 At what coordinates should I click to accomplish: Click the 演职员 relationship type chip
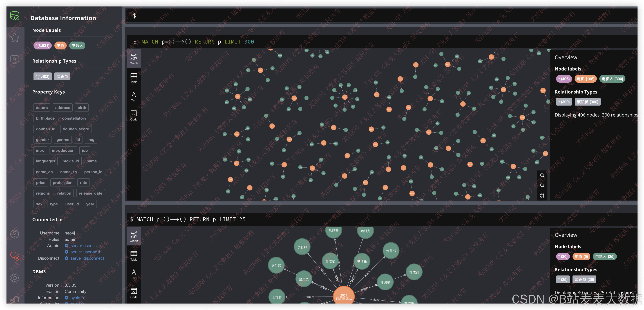tap(62, 76)
